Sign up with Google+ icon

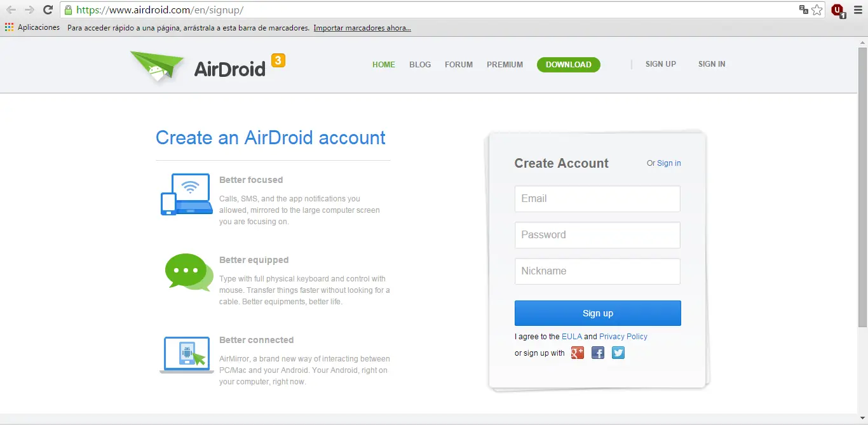pyautogui.click(x=577, y=353)
